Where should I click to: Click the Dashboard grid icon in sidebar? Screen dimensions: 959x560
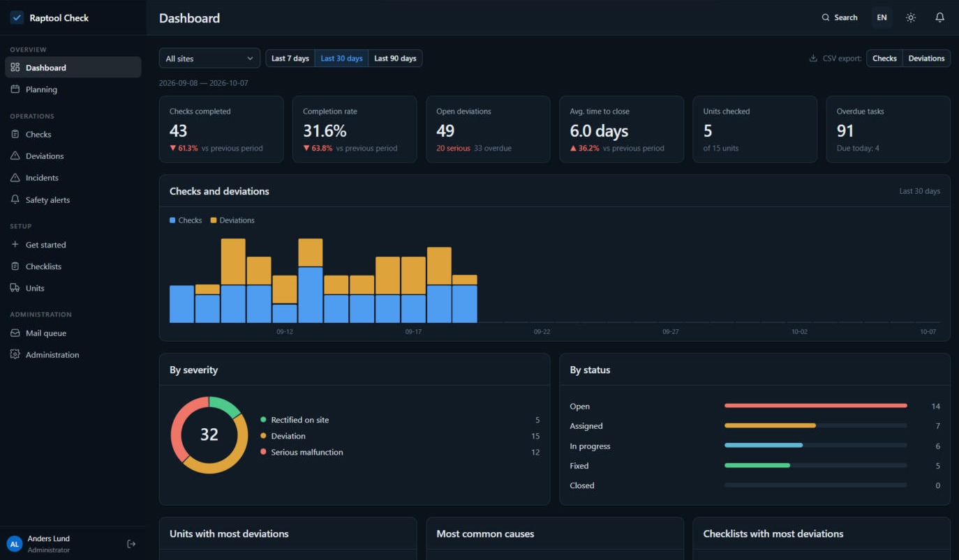click(x=15, y=68)
